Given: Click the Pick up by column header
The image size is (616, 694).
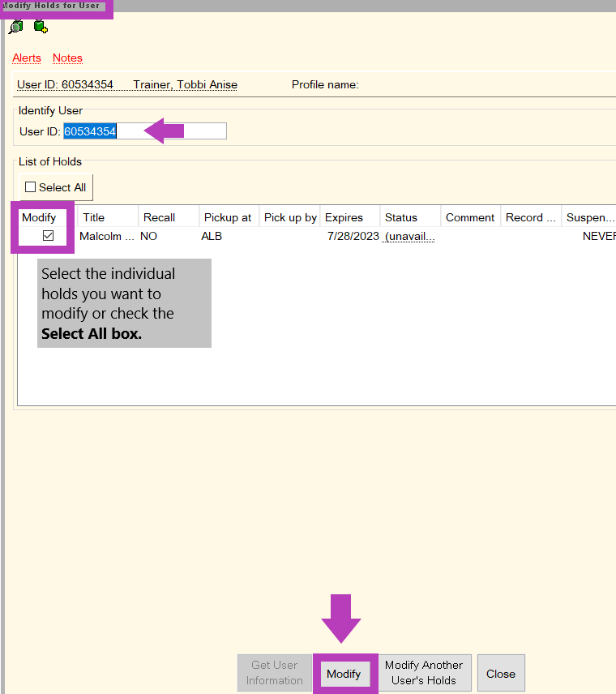Looking at the screenshot, I should (x=290, y=217).
